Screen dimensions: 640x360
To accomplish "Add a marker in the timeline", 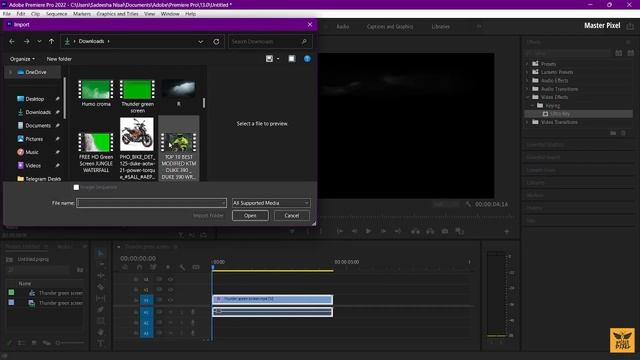I will pyautogui.click(x=168, y=267).
